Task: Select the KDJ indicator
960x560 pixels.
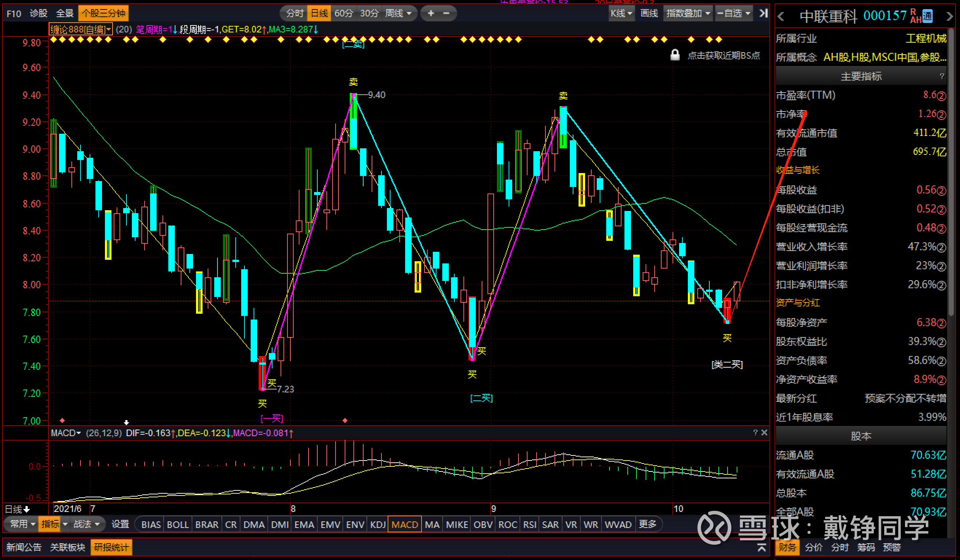Action: click(377, 525)
